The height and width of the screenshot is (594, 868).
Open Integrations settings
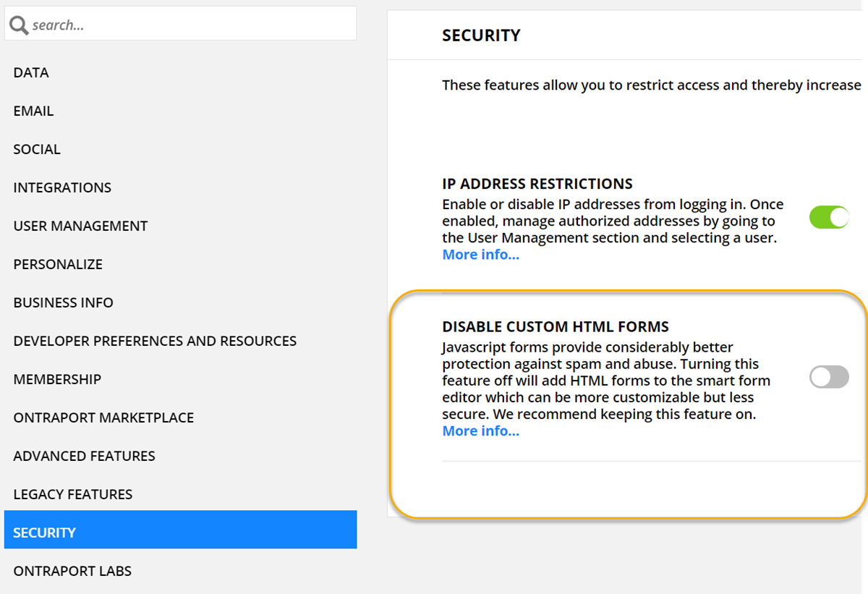pyautogui.click(x=62, y=187)
